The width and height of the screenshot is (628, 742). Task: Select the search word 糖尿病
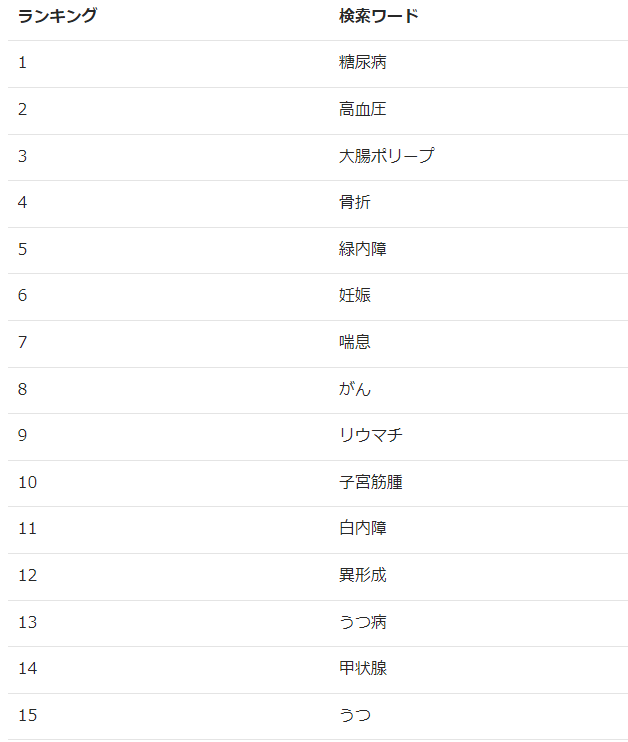coord(362,62)
